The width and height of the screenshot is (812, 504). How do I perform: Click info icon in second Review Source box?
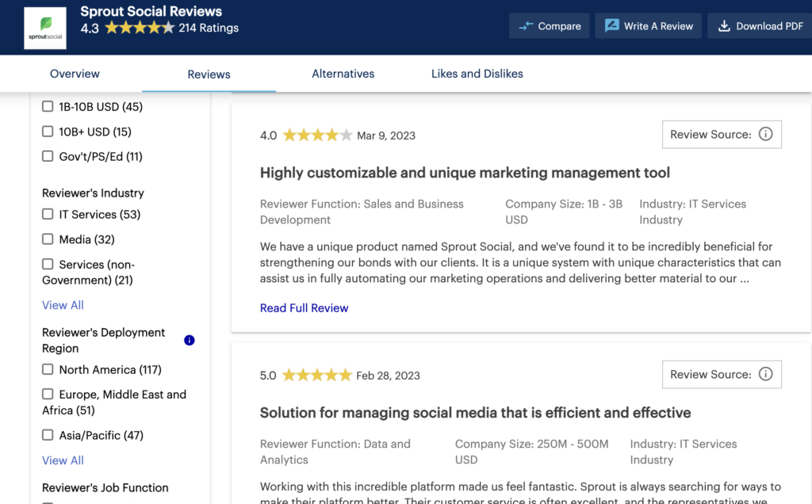tap(765, 375)
